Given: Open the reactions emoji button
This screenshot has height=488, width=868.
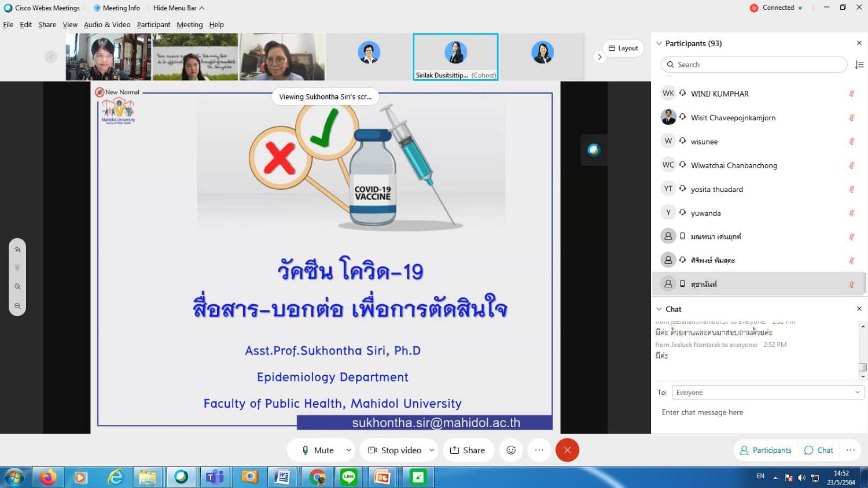Looking at the screenshot, I should click(511, 450).
